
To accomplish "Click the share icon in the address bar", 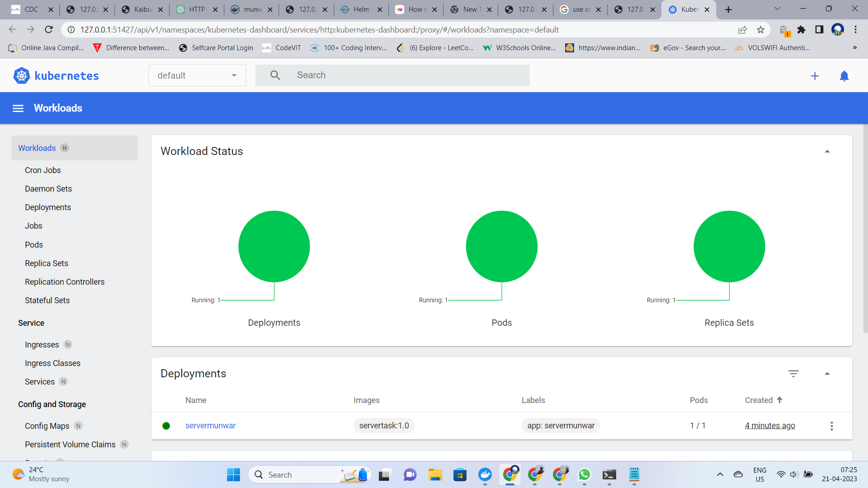I will (x=743, y=29).
